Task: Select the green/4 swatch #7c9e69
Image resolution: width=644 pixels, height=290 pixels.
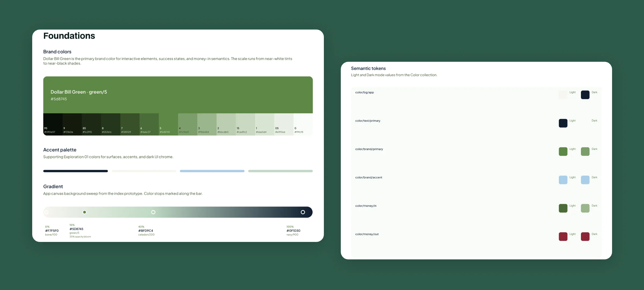Action: click(x=188, y=124)
